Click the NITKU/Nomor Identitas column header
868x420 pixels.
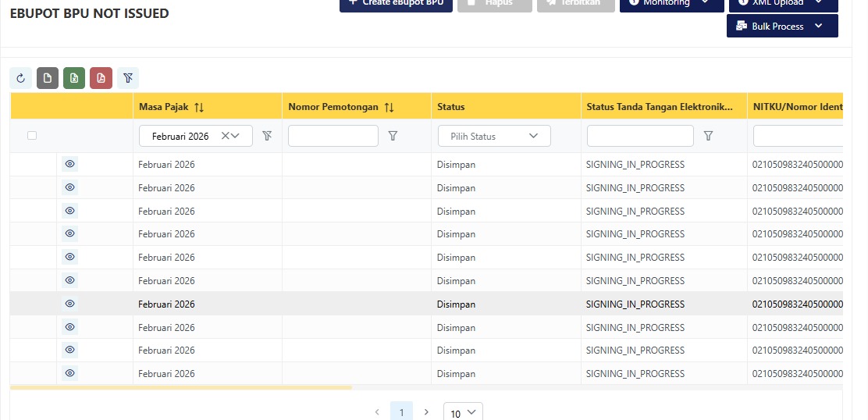(x=795, y=106)
